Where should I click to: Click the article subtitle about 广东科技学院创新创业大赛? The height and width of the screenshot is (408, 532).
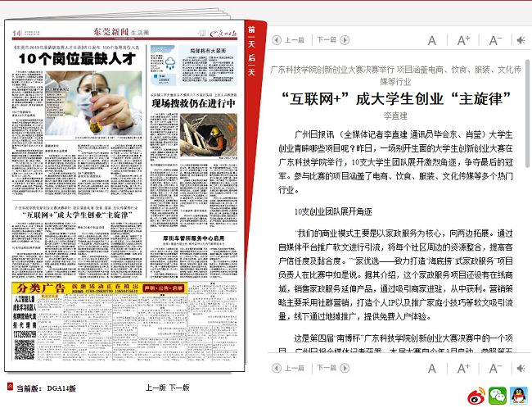(395, 75)
